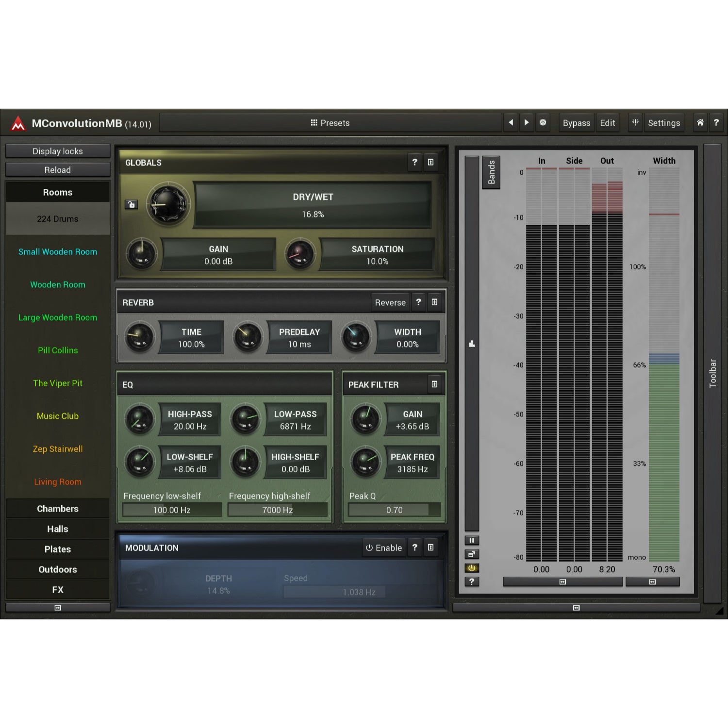Open the Edit screen button
This screenshot has height=728, width=728.
coord(608,123)
